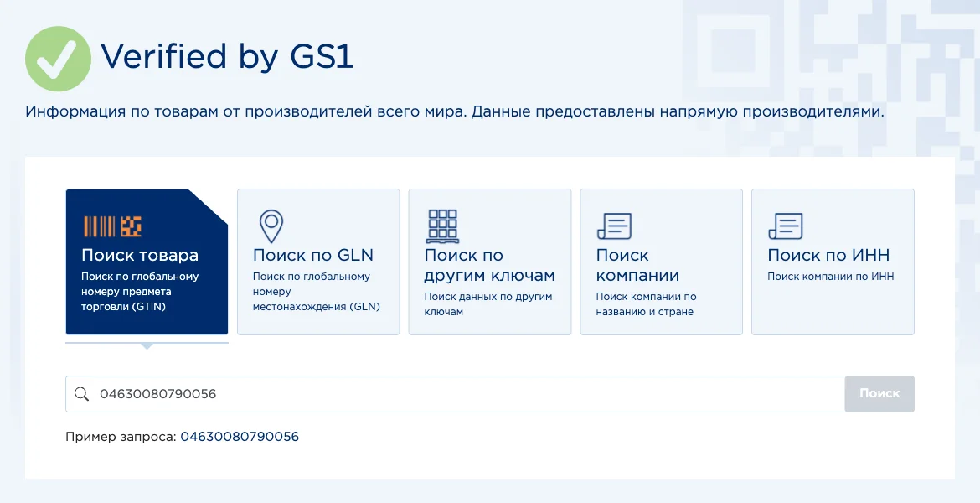980x503 pixels.
Task: Click the text Поиск данных по другим ключам
Action: point(488,304)
